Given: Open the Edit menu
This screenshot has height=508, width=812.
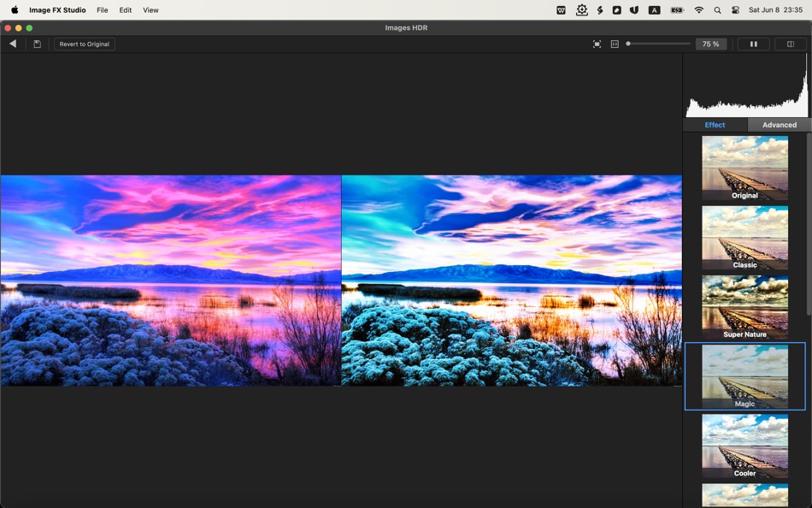Looking at the screenshot, I should point(125,9).
